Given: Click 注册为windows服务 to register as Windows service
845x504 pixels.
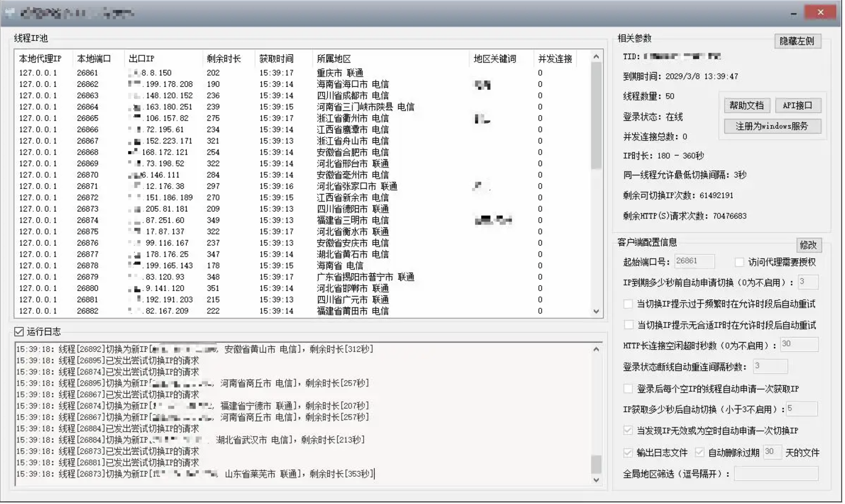Looking at the screenshot, I should pyautogui.click(x=772, y=127).
